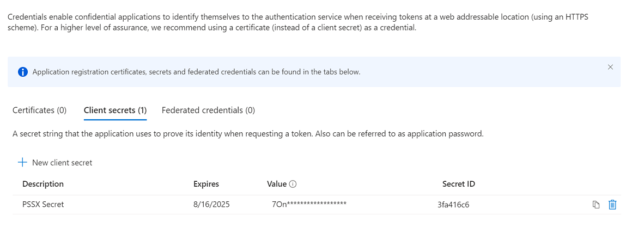Click the 8/16/2025 expiry date cell
This screenshot has height=234, width=644.
click(211, 204)
